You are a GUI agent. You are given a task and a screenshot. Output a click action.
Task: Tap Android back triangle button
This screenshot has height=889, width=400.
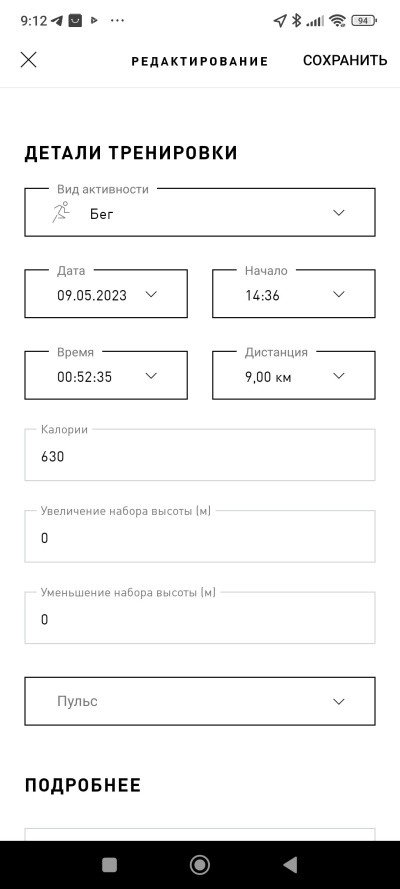point(290,865)
